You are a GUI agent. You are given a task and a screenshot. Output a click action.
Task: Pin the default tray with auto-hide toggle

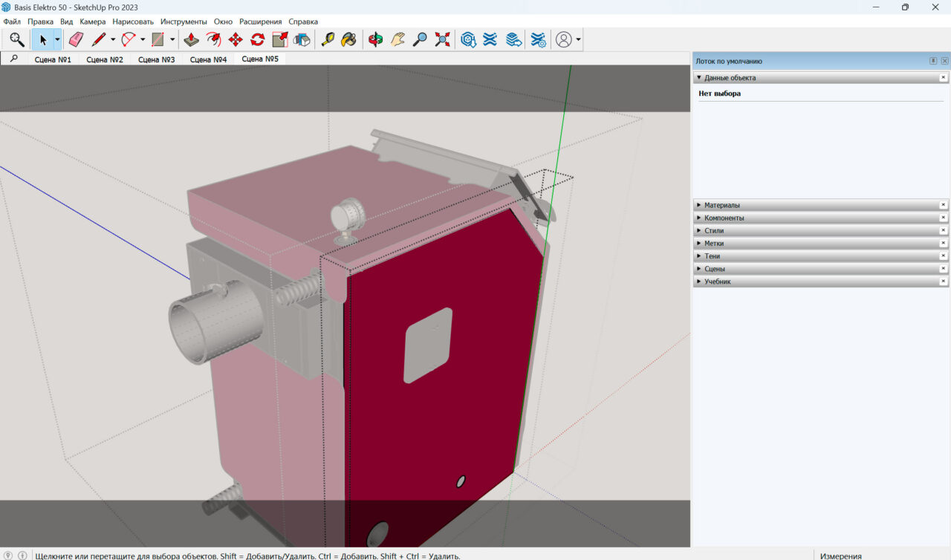click(933, 61)
